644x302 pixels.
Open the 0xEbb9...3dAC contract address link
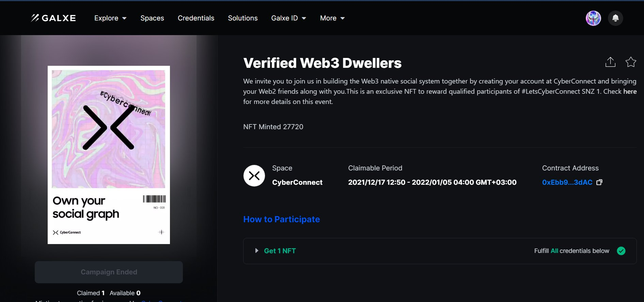coord(567,182)
